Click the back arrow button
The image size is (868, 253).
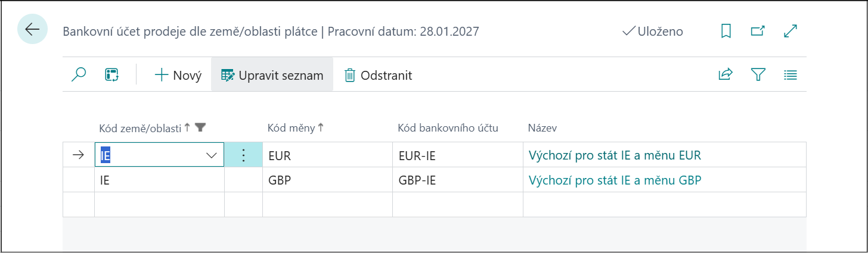(32, 29)
